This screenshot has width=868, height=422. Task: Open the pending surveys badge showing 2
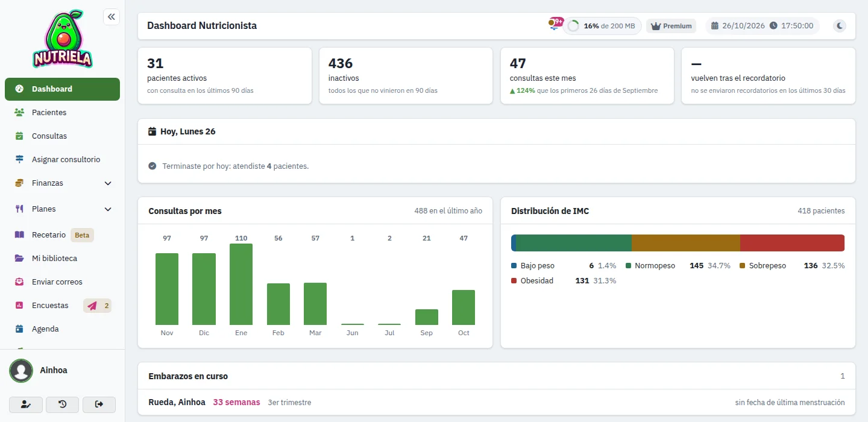point(98,306)
